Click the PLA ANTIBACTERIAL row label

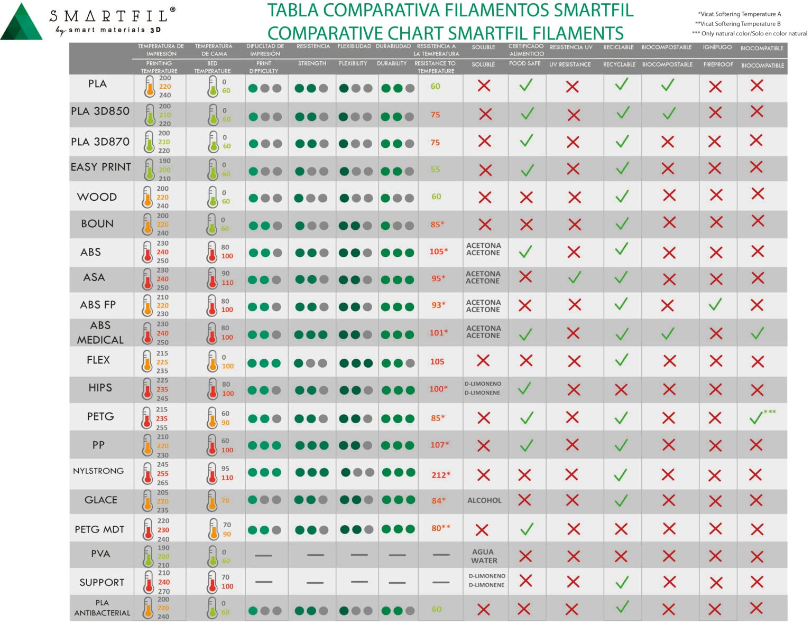102,608
